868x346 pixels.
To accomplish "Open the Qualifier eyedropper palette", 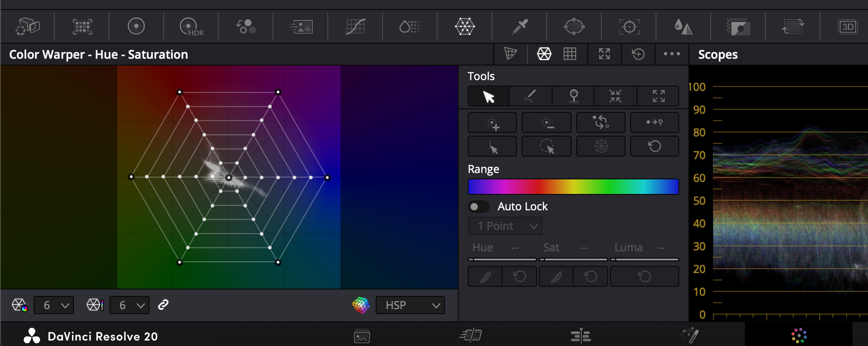I will coord(519,27).
